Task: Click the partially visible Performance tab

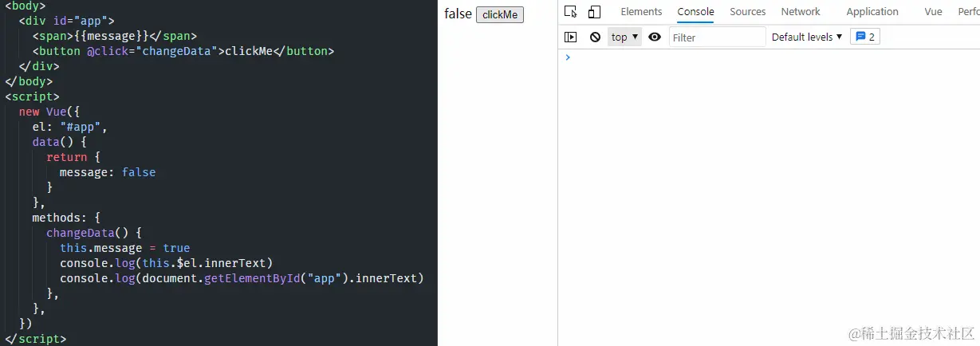Action: [x=969, y=12]
